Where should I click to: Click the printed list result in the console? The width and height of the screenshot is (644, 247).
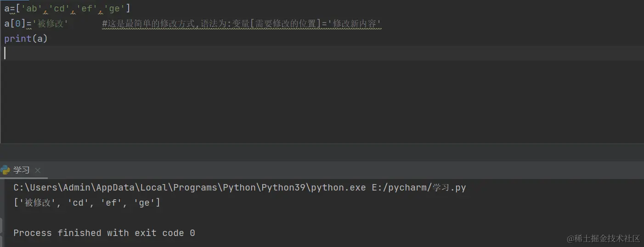(87, 202)
